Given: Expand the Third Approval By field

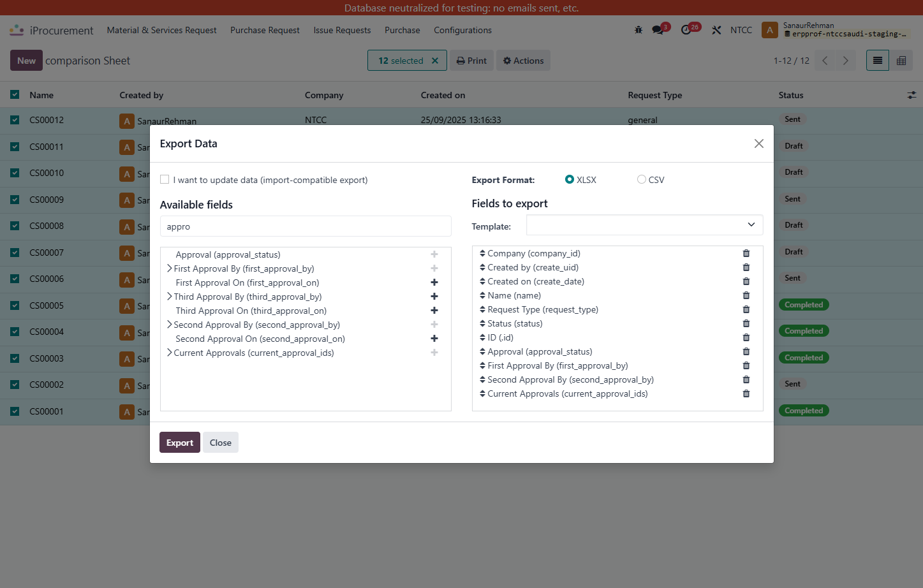Looking at the screenshot, I should pyautogui.click(x=170, y=297).
